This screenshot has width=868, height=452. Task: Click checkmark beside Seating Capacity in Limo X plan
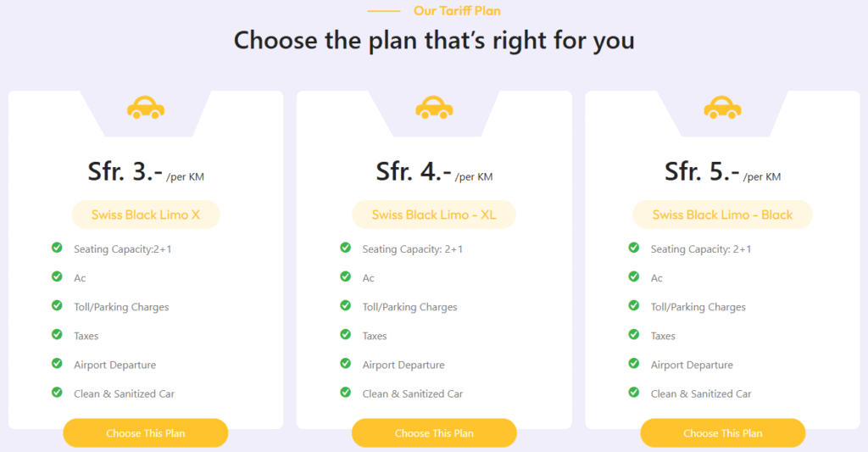click(x=57, y=248)
